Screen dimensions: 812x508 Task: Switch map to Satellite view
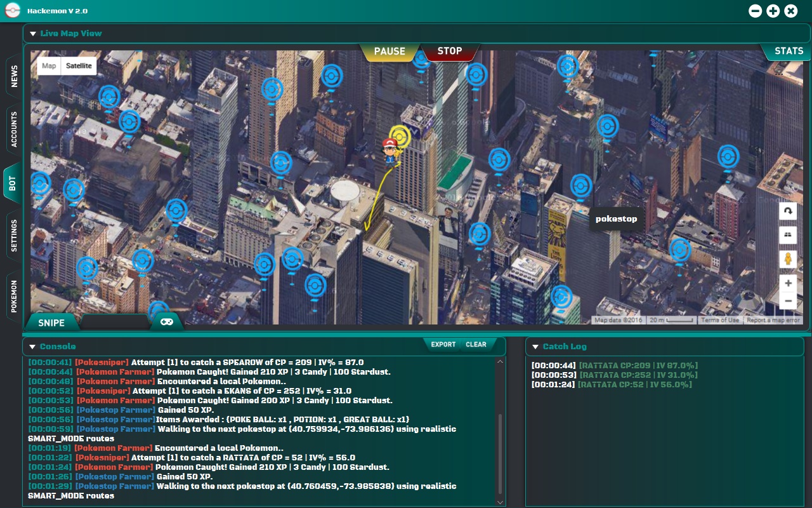[79, 66]
